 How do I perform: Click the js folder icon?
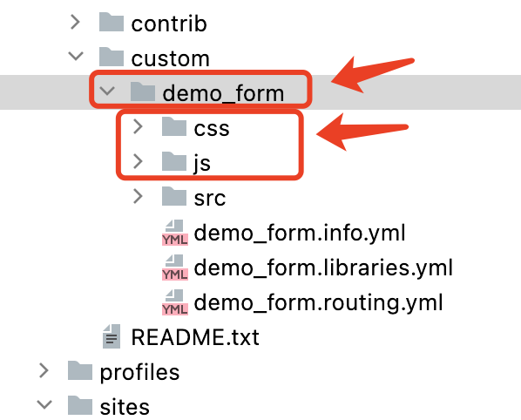tap(174, 161)
